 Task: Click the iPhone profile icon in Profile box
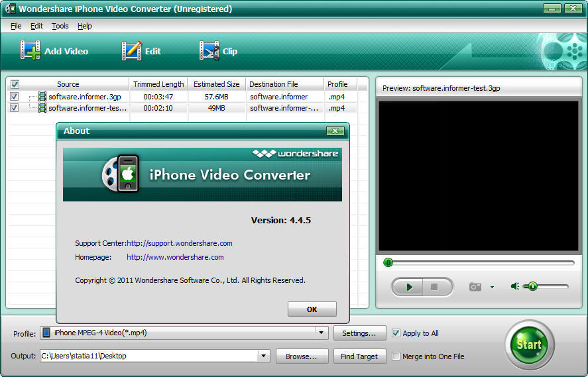[x=46, y=333]
